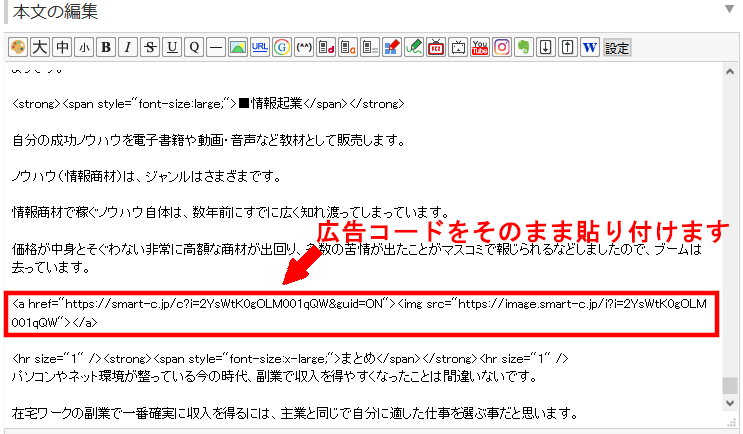Toggle bold formatting B
The height and width of the screenshot is (434, 743).
[106, 47]
